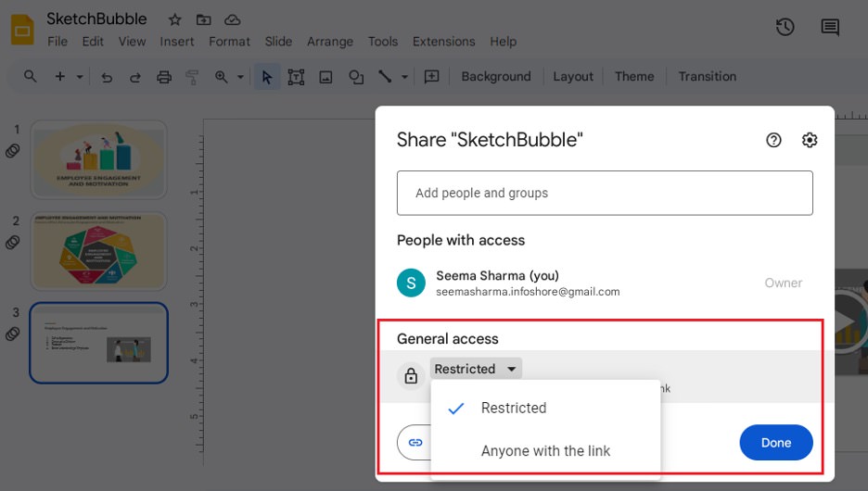The width and height of the screenshot is (868, 491).
Task: Open share settings gear icon
Action: tap(810, 140)
